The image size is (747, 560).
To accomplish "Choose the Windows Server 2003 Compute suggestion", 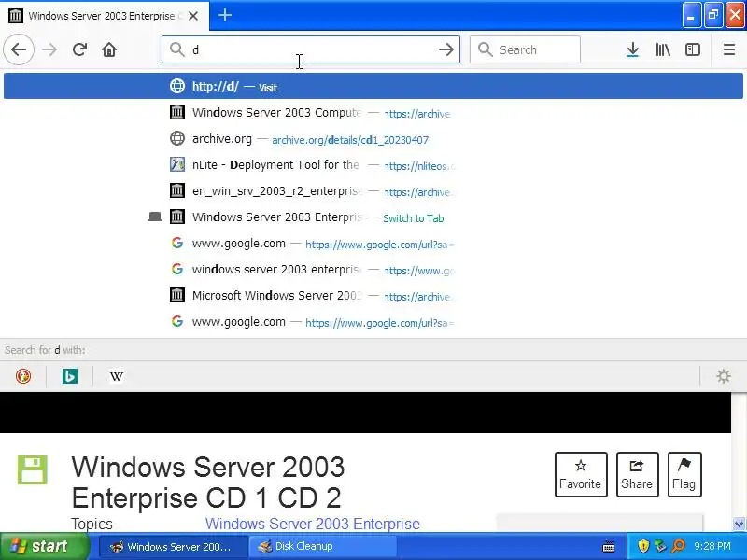I will (373, 113).
